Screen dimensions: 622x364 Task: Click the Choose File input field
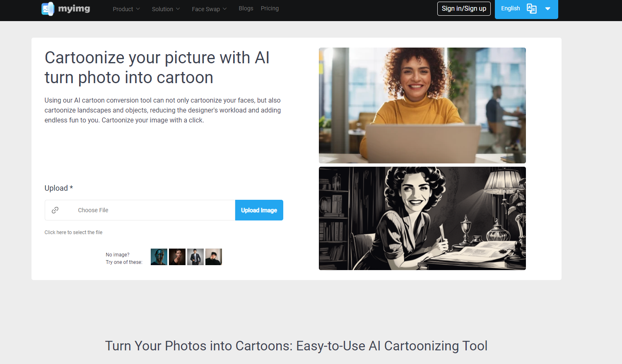[x=141, y=210]
